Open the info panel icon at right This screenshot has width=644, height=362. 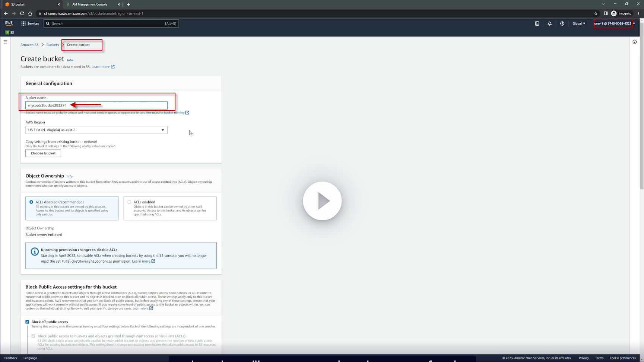click(x=635, y=42)
